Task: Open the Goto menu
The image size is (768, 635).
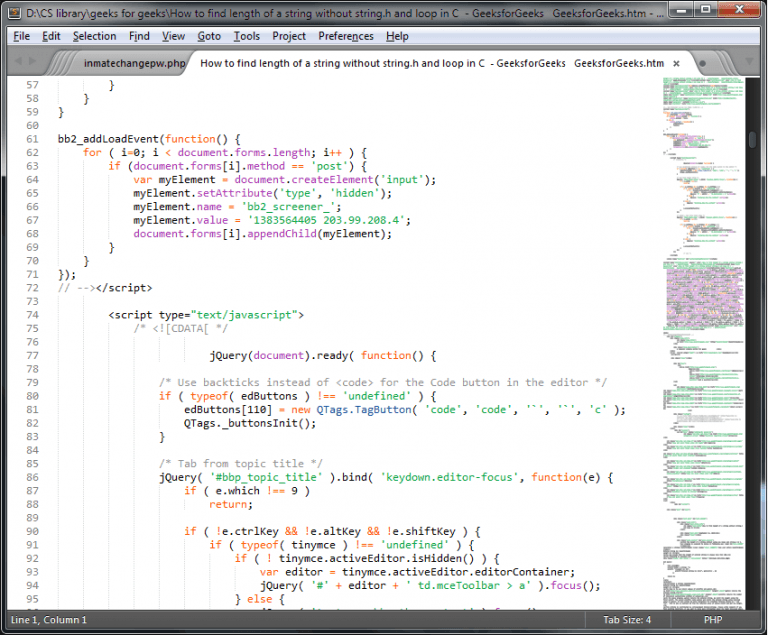Action: tap(209, 36)
